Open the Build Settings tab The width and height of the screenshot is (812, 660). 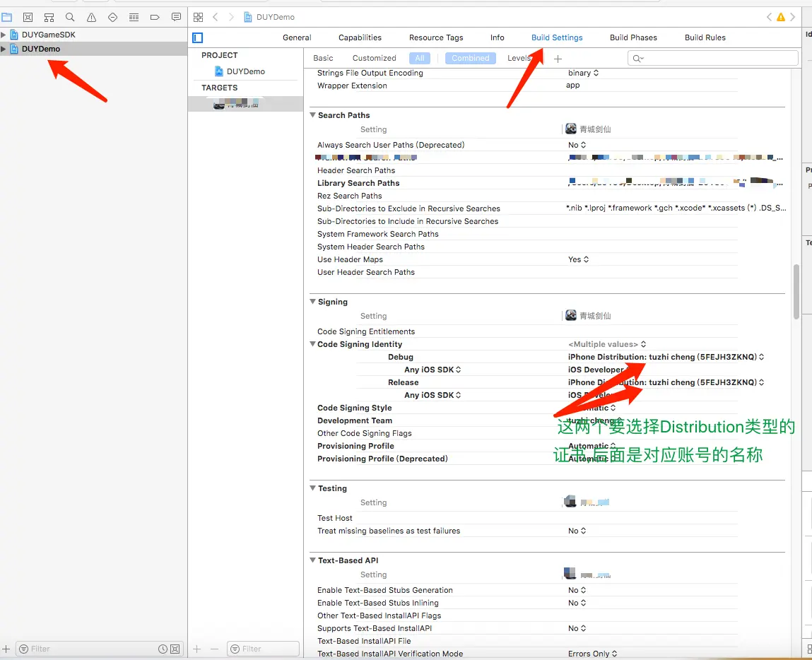[x=557, y=37]
